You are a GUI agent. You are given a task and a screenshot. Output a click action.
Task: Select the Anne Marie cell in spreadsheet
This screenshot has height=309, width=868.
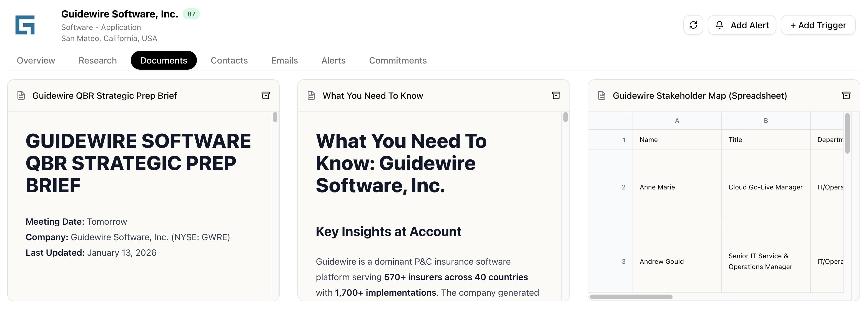click(677, 187)
